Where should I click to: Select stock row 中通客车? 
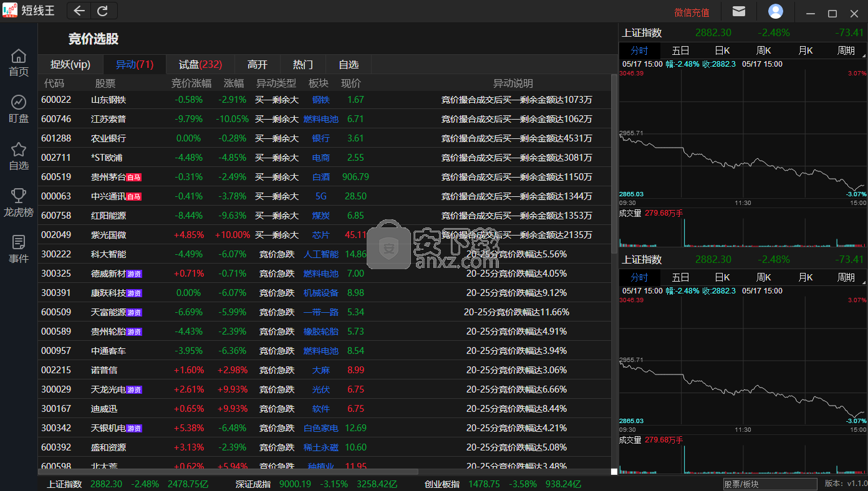pyautogui.click(x=324, y=351)
